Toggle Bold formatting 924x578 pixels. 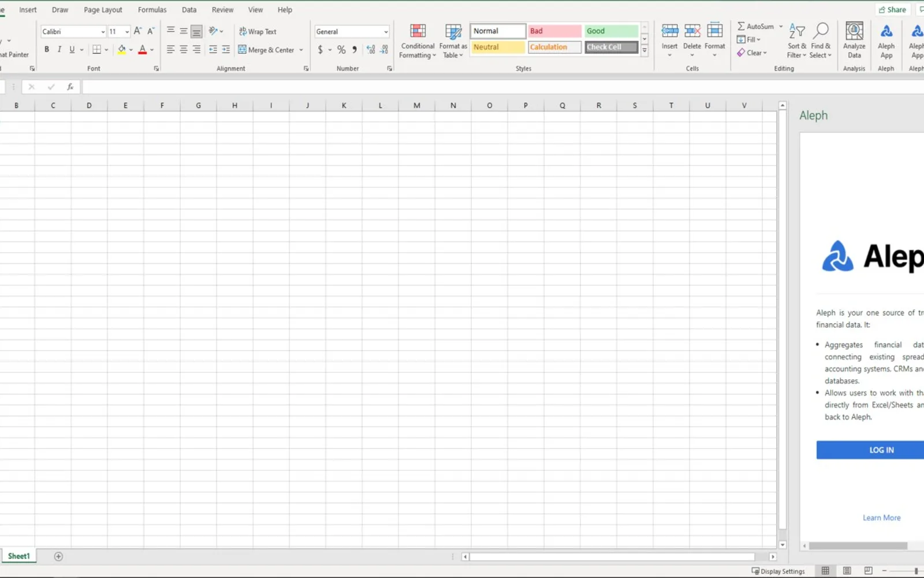coord(47,50)
